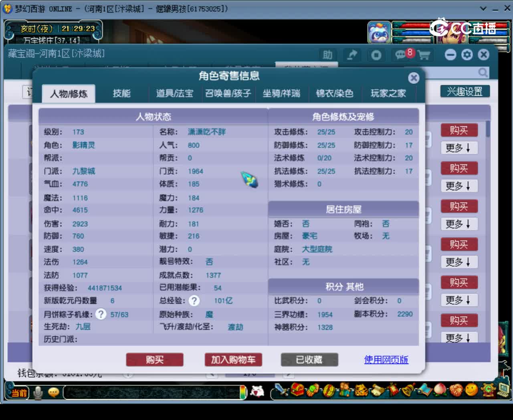Click the first 购买 button in right list
Viewport: 513px width, 420px height.
click(459, 131)
